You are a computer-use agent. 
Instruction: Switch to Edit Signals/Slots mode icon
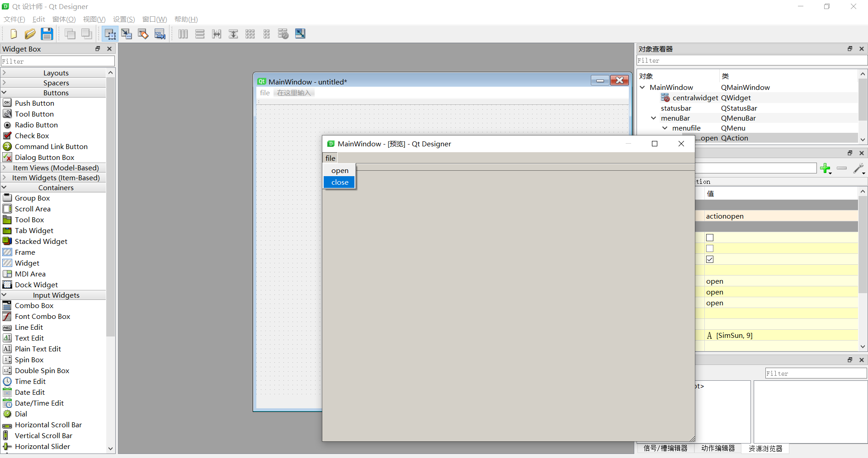127,34
